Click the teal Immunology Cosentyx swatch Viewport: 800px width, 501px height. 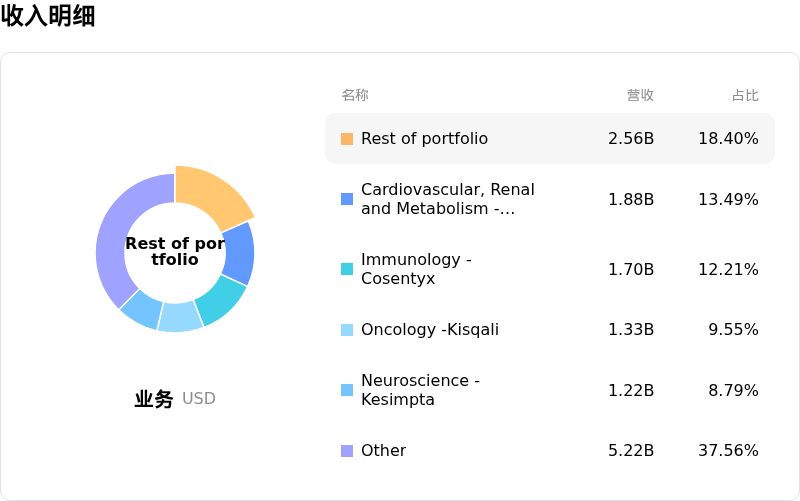[347, 269]
